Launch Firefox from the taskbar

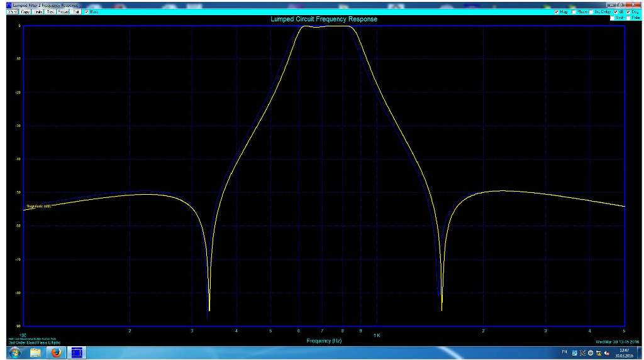(55, 352)
